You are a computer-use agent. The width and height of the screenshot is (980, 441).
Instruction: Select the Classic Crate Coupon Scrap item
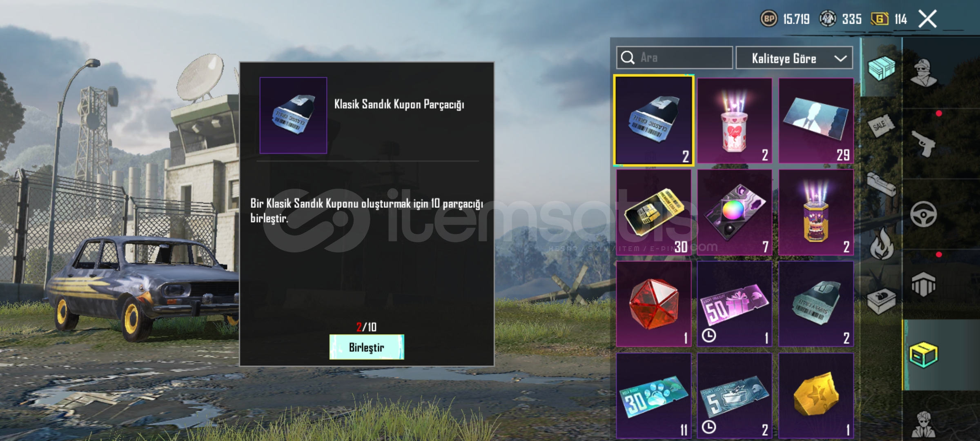[653, 120]
